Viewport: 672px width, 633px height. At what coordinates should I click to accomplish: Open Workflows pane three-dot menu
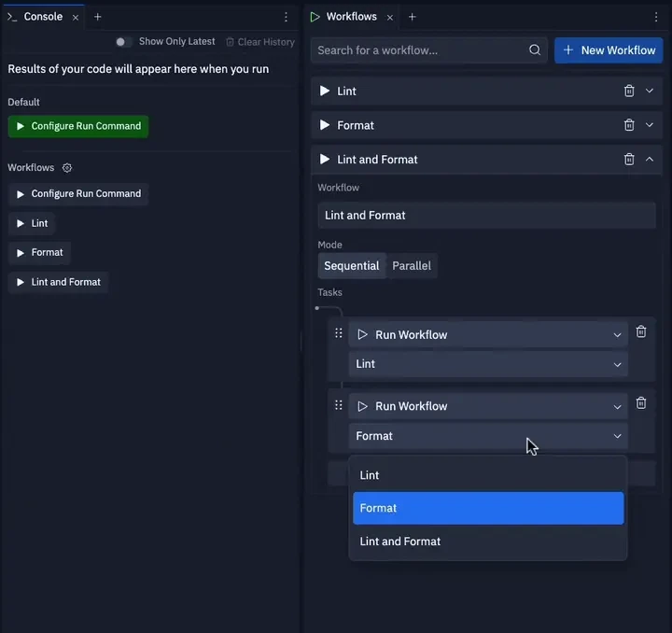tap(656, 17)
